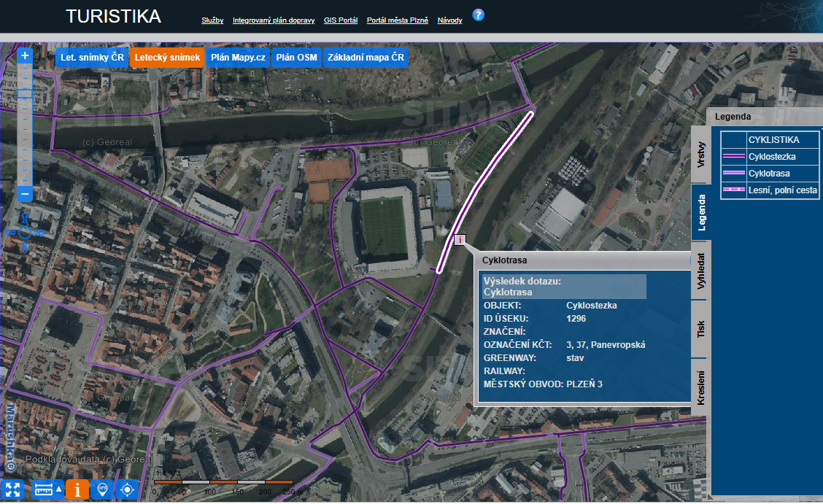The height and width of the screenshot is (504, 823).
Task: Click the '3, 37, Panevropská' value
Action: [606, 345]
